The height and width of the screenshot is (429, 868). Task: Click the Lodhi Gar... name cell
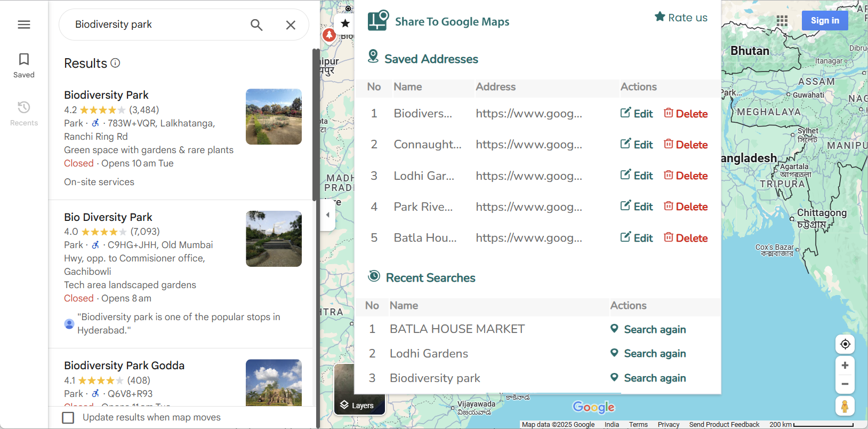pyautogui.click(x=424, y=176)
